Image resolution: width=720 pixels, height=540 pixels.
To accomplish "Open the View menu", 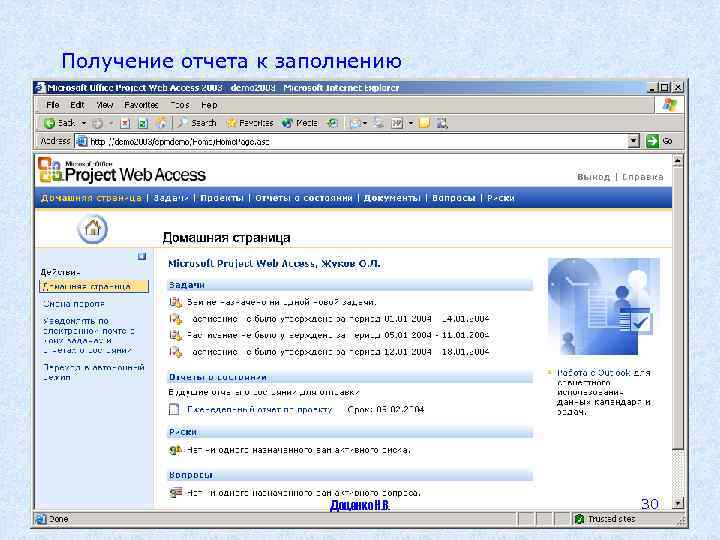I will [x=105, y=105].
